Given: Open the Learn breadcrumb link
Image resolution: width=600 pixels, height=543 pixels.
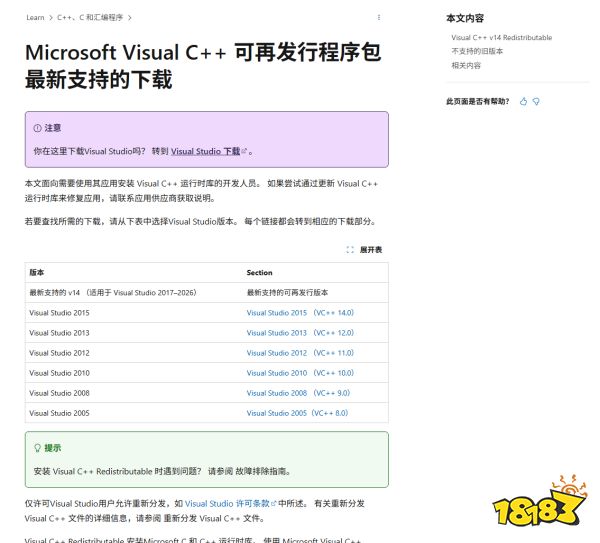Looking at the screenshot, I should [x=35, y=18].
